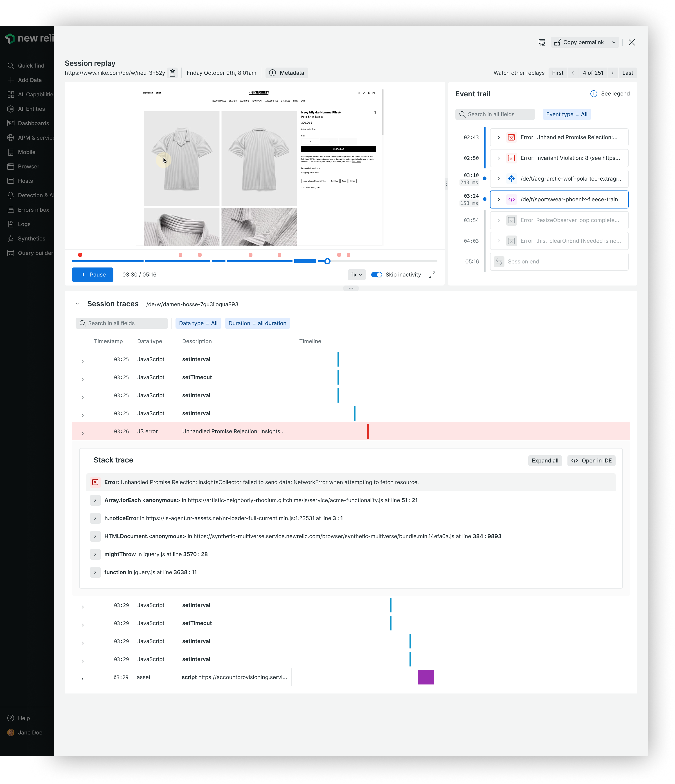
Task: Open Copy permalink dropdown arrow
Action: pyautogui.click(x=613, y=42)
